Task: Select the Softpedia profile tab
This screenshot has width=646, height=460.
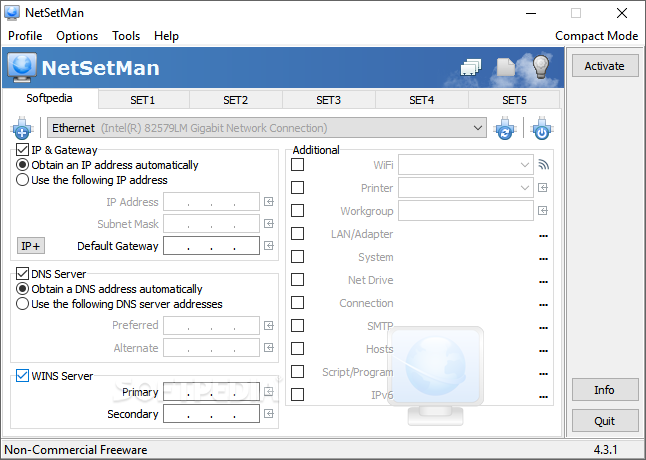Action: (x=49, y=98)
